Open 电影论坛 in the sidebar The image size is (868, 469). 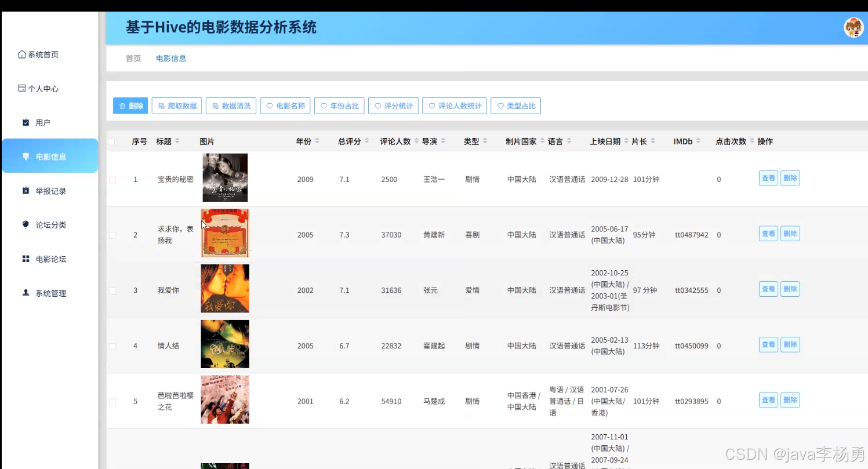(x=50, y=259)
